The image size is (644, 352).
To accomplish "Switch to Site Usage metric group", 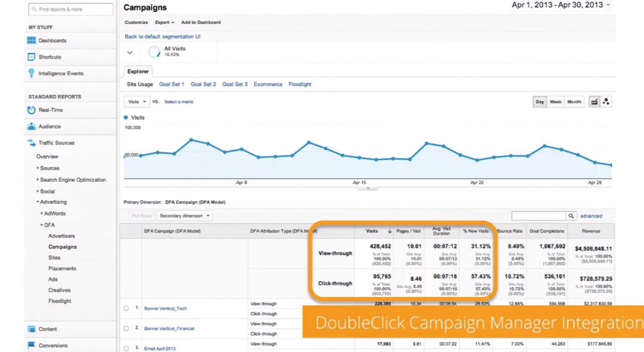I will (x=140, y=84).
